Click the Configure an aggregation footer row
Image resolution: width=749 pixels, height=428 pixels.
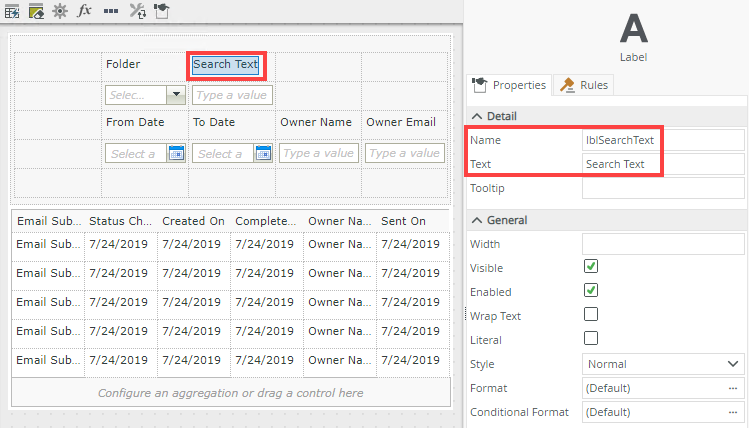231,393
